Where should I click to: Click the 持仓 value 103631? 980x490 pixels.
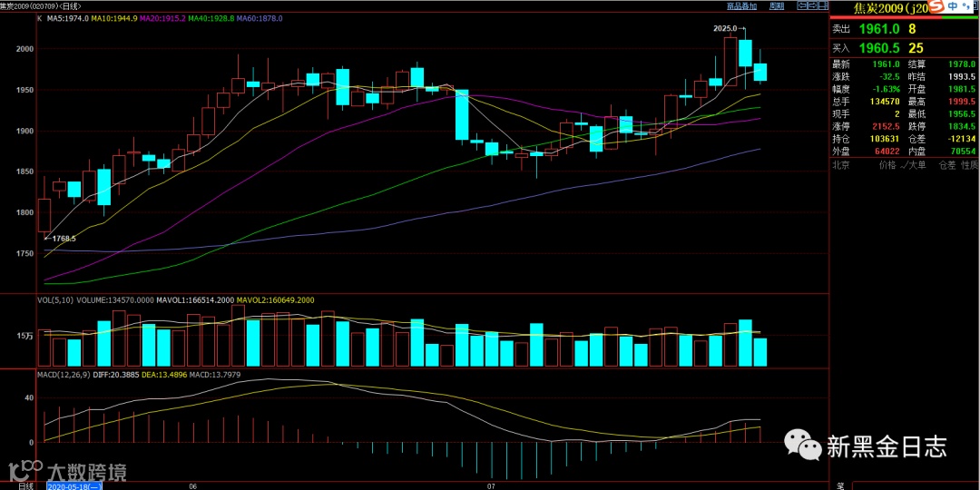coord(885,138)
